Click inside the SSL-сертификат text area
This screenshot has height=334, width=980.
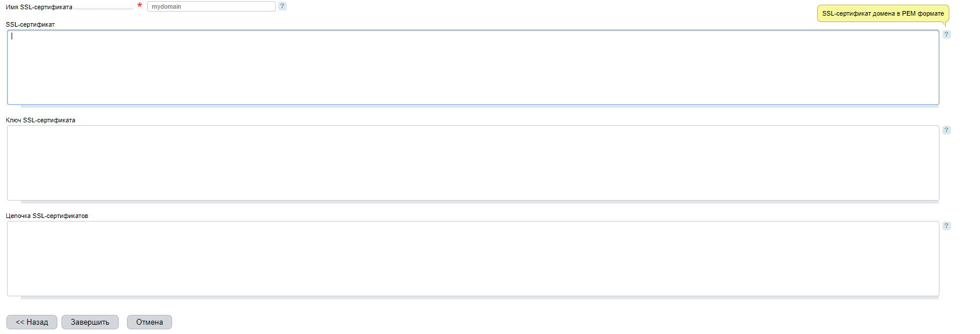pos(473,67)
